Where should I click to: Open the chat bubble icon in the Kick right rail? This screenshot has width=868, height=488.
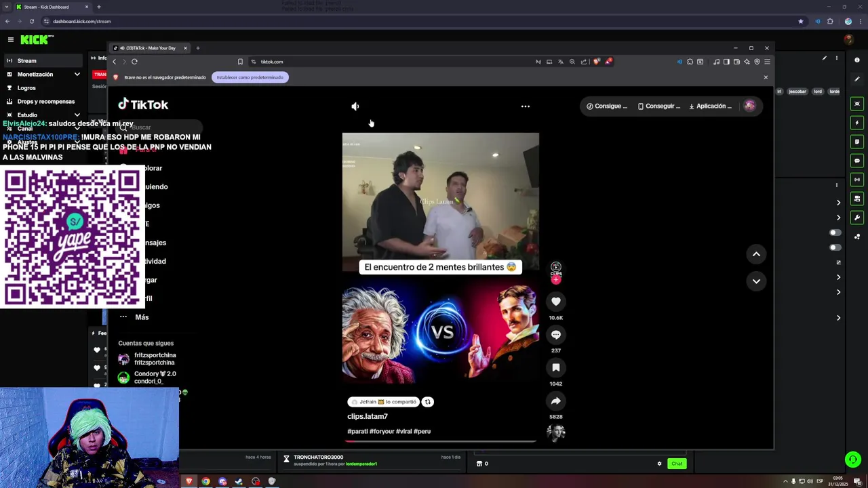(857, 161)
